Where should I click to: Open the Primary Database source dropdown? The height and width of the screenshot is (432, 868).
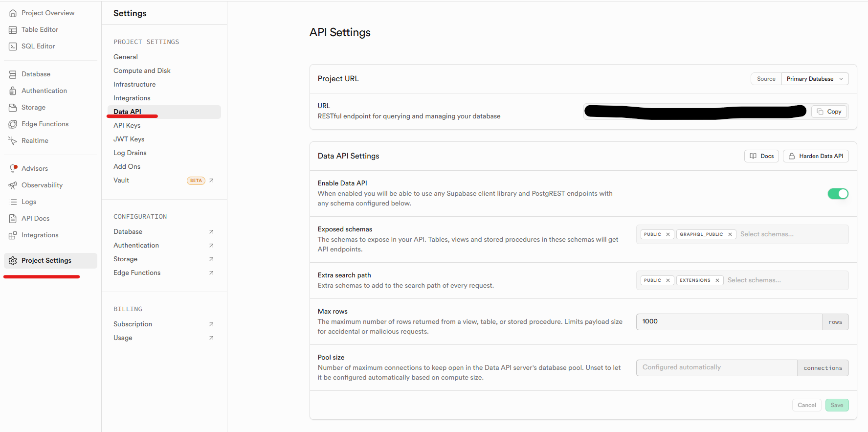(815, 79)
